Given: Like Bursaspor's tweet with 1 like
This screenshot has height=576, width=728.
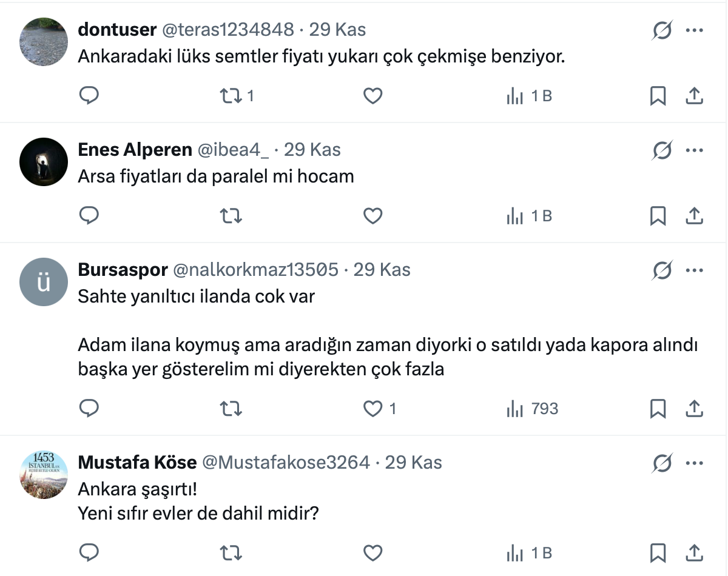Looking at the screenshot, I should point(372,409).
